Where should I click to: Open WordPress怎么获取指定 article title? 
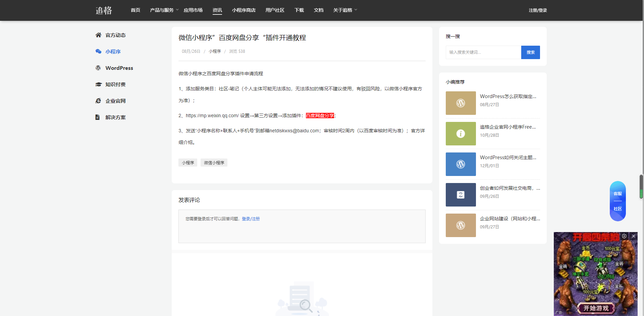(x=508, y=96)
